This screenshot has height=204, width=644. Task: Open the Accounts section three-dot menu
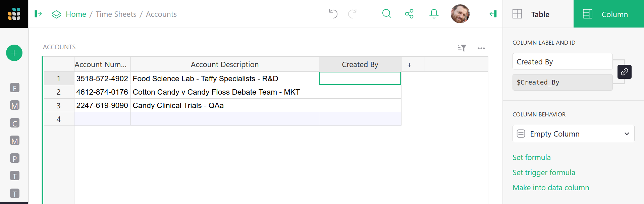481,48
